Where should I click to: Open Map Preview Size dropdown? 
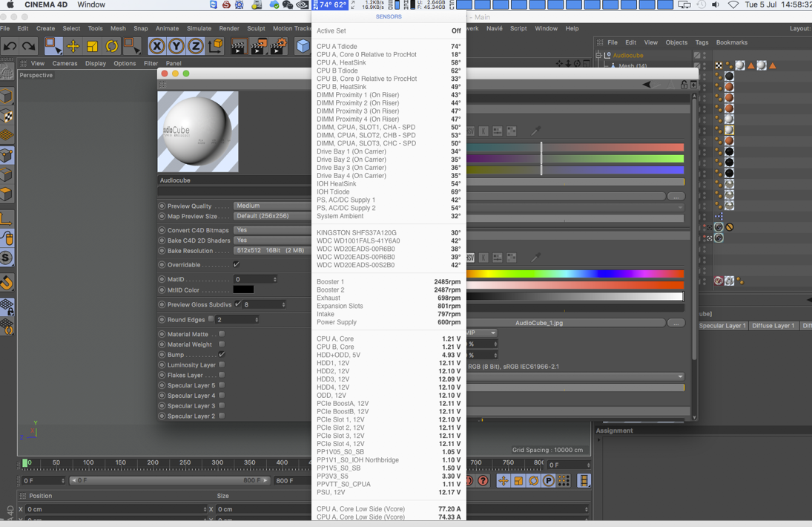click(272, 216)
